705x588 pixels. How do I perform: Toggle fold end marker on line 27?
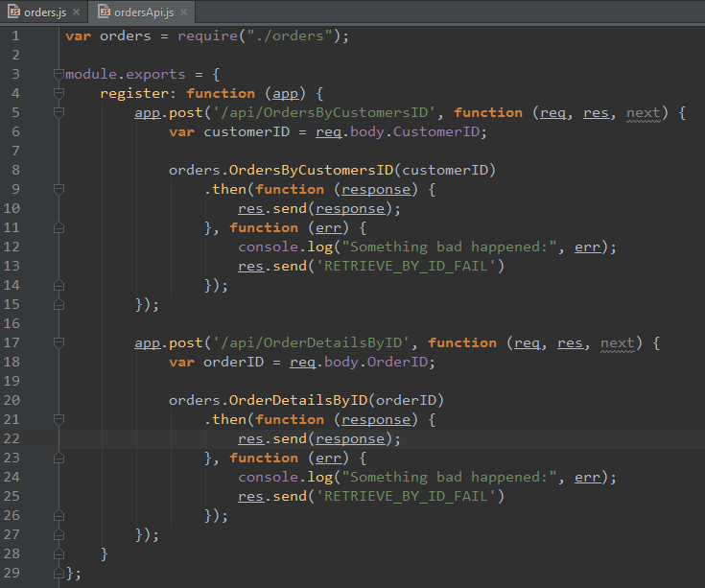(x=59, y=534)
